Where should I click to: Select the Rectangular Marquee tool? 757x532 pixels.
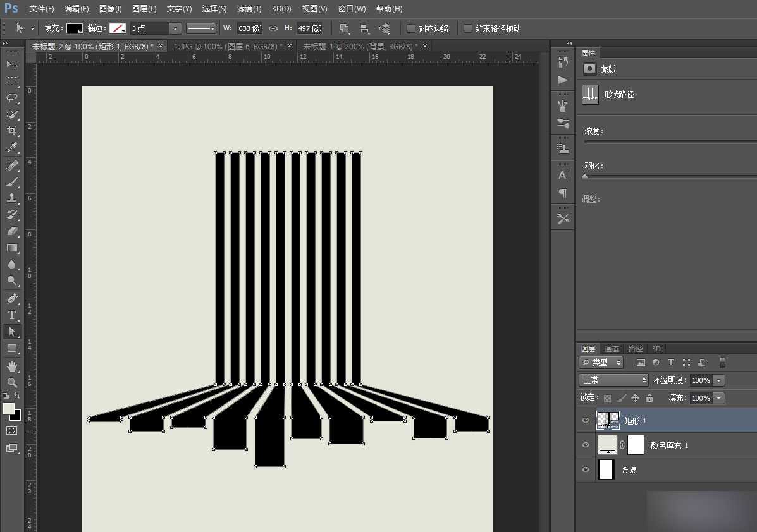click(12, 82)
